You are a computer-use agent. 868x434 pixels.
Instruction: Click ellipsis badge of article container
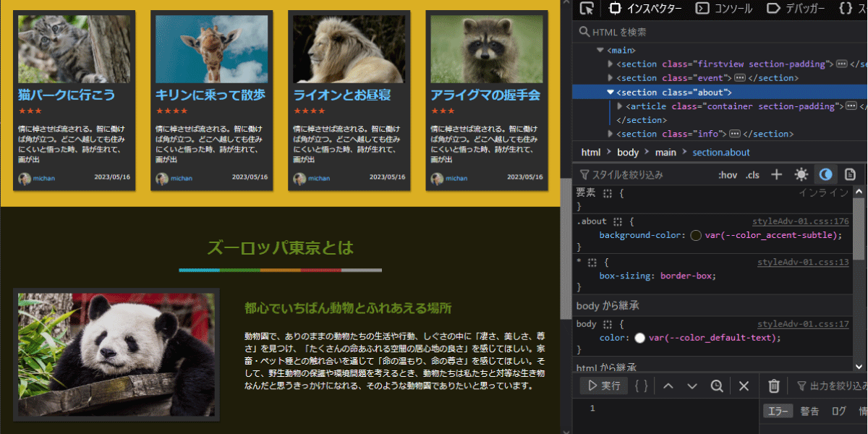pos(851,106)
